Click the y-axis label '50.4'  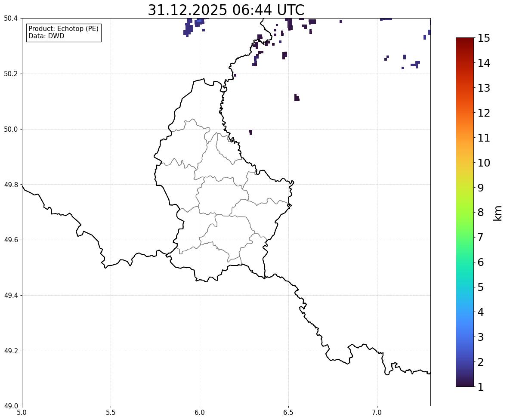click(x=10, y=19)
